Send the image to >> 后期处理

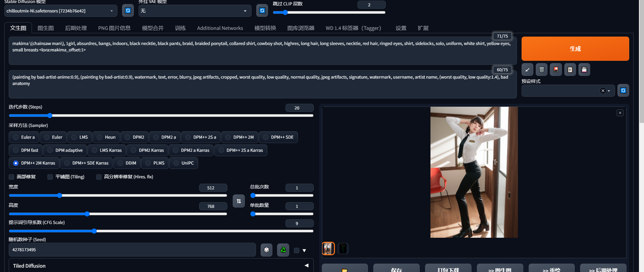(x=603, y=269)
